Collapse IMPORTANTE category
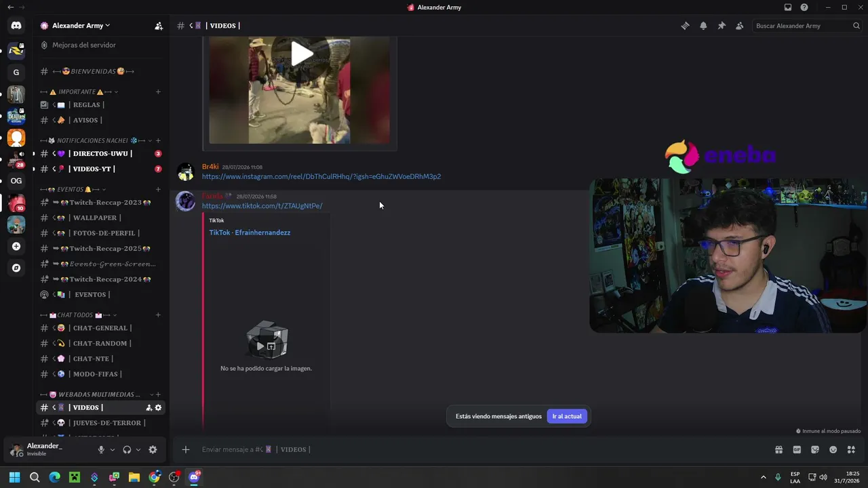The width and height of the screenshot is (868, 488). (x=79, y=91)
